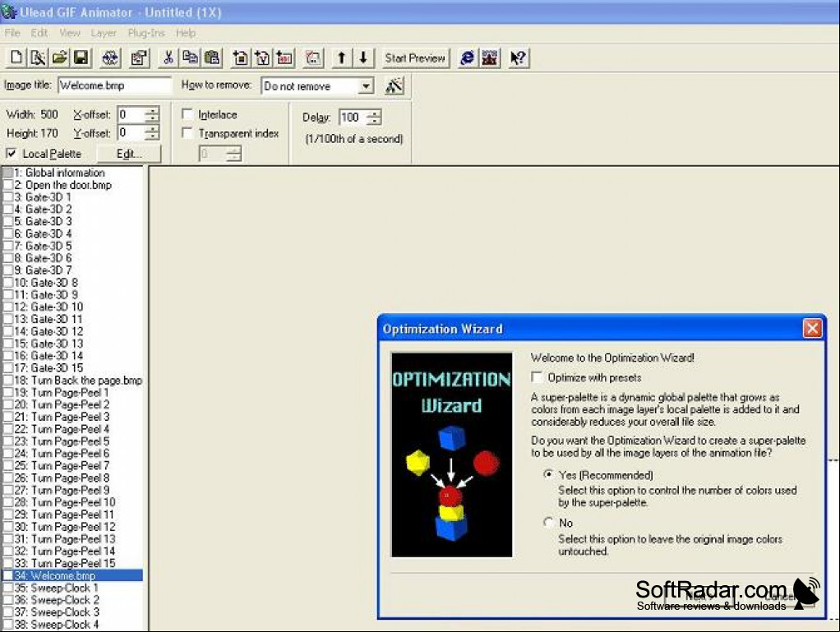Click the toolbar icon left of the up arrow
The width and height of the screenshot is (840, 632).
tap(313, 58)
